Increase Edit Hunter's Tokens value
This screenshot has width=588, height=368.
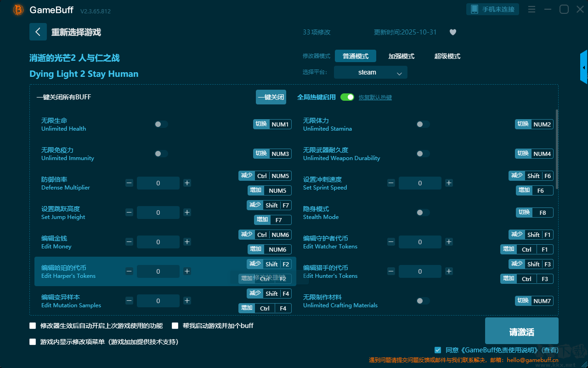tap(449, 271)
